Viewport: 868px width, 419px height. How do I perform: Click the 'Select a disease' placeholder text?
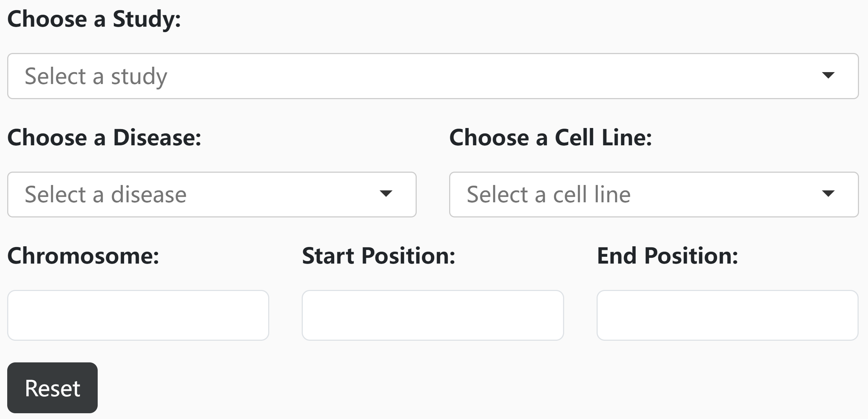(x=105, y=194)
